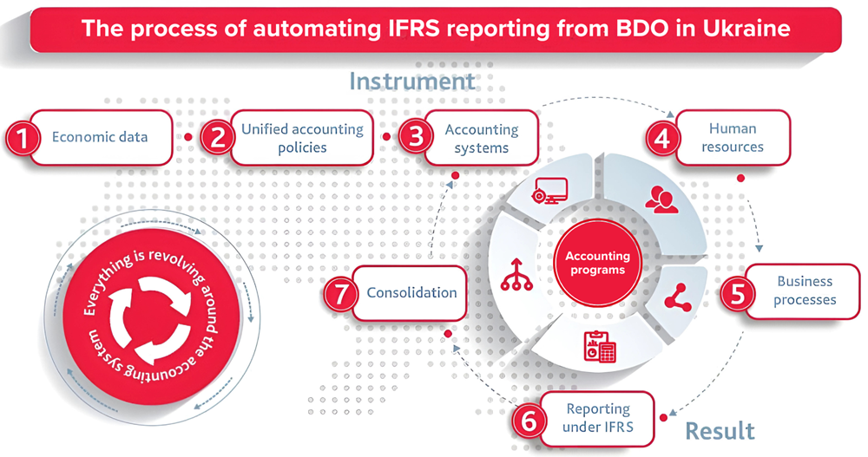868x457 pixels.
Task: Choose the Accounting systems box
Action: click(481, 138)
